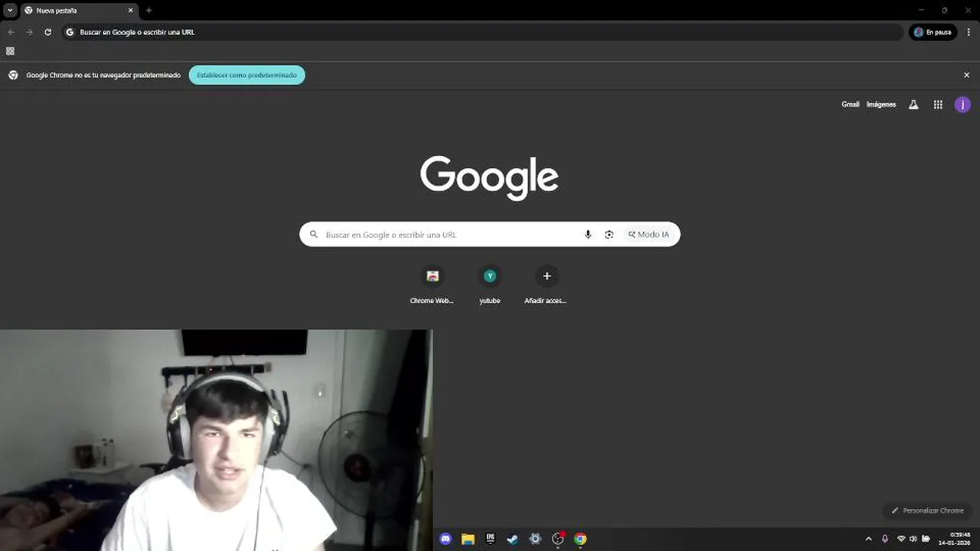The height and width of the screenshot is (551, 980).
Task: Add a new shortcut tile
Action: point(546,285)
